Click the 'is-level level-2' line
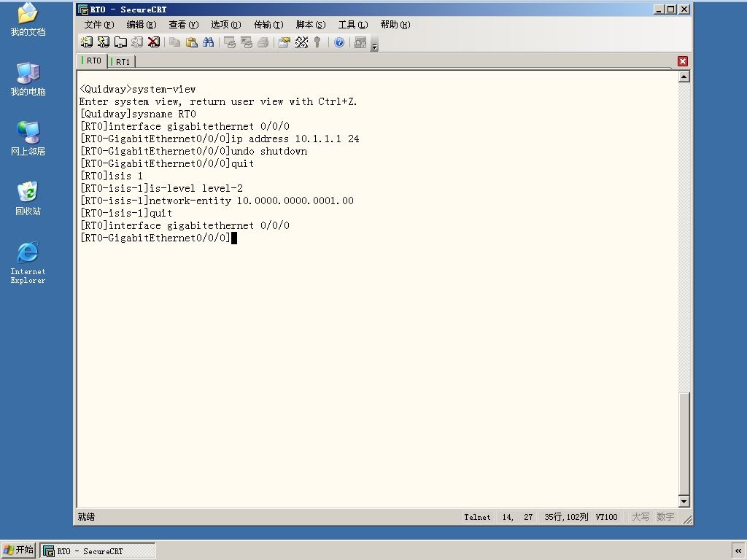Screen dimensions: 747x560 [161, 189]
